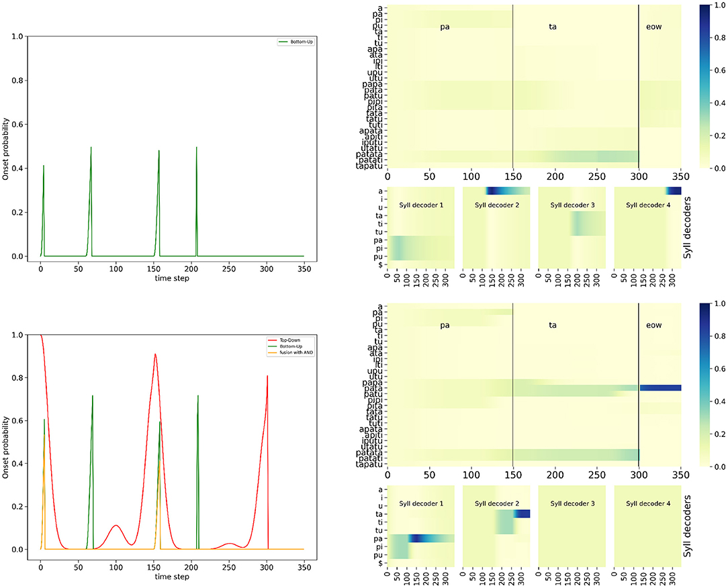Click the vertical "Syll decoders" label, lower decoder row
The width and height of the screenshot is (728, 588).
(x=687, y=526)
